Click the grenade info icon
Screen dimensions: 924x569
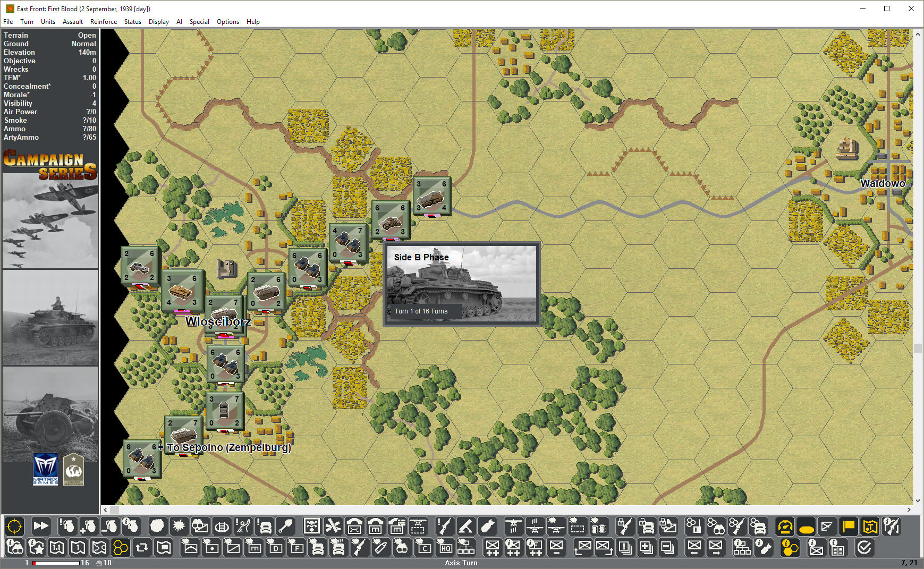[131, 526]
